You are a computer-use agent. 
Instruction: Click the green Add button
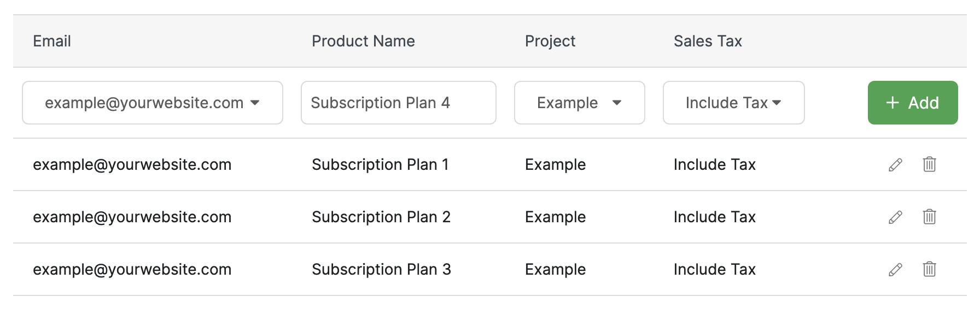[x=912, y=103]
